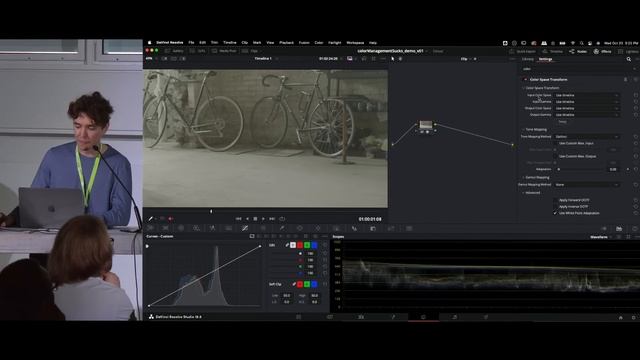Enable Use Custom Max. Output checkbox
This screenshot has width=640, height=360.
click(555, 156)
